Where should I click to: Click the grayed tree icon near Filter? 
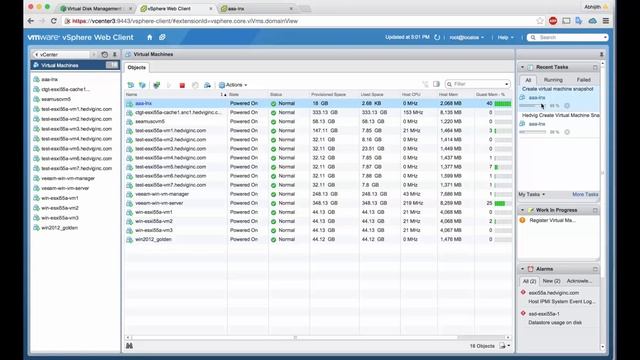pyautogui.click(x=425, y=84)
